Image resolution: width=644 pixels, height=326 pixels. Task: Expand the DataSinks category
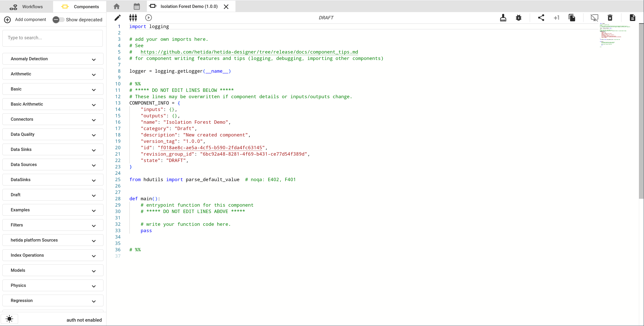coord(53,180)
